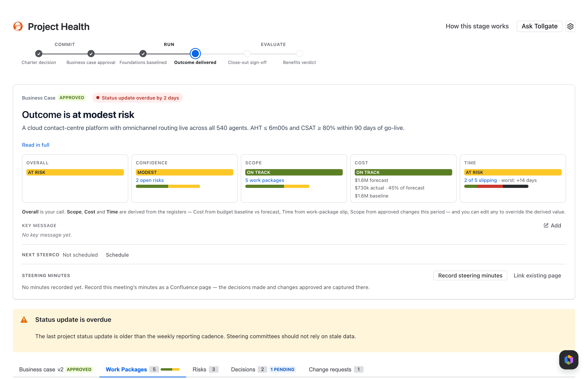Click the 'Status update is overdue' heading
The width and height of the screenshot is (588, 379).
(73, 320)
